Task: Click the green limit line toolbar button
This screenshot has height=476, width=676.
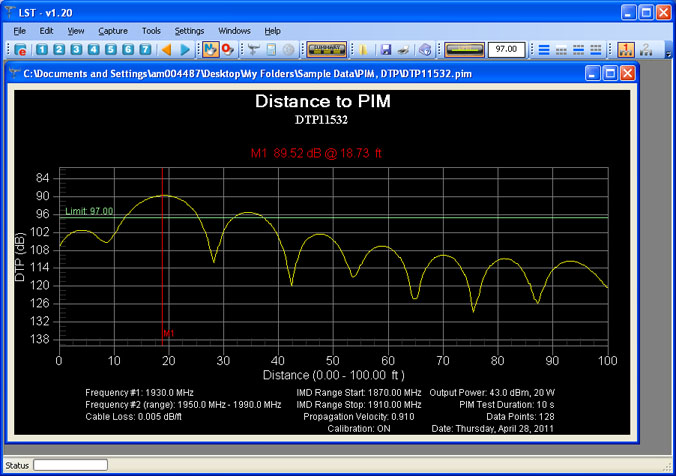Action: 464,50
